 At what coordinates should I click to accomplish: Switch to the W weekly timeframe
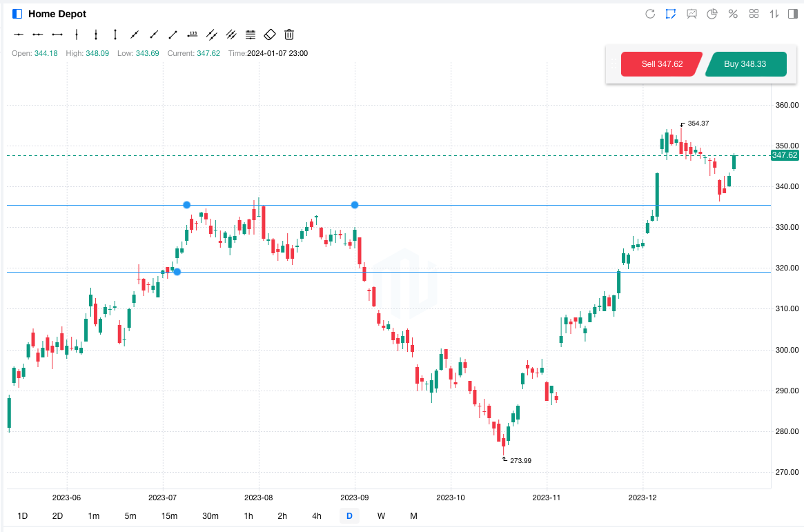[x=381, y=516]
